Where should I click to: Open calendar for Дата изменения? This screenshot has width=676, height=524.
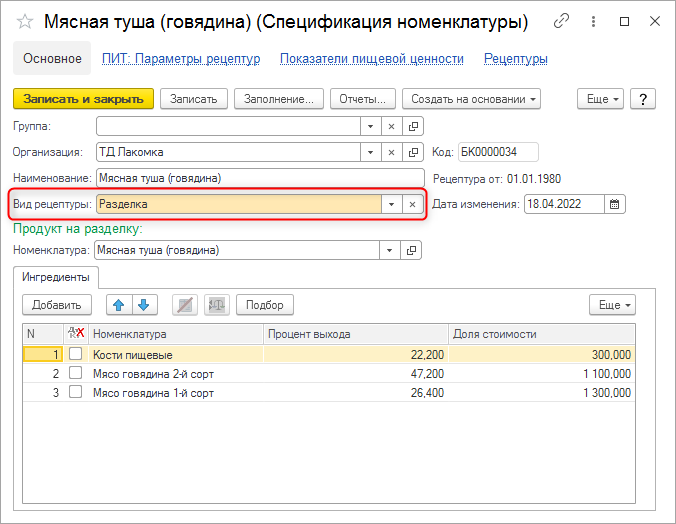[615, 204]
